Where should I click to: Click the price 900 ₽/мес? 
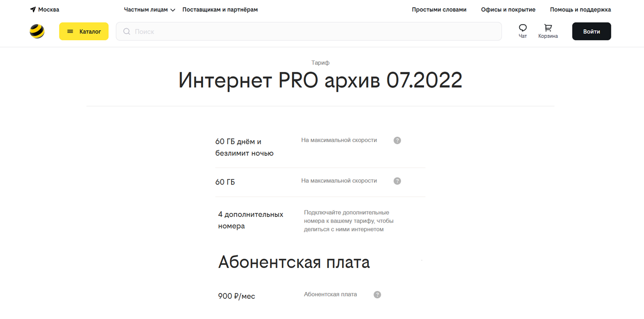click(237, 296)
